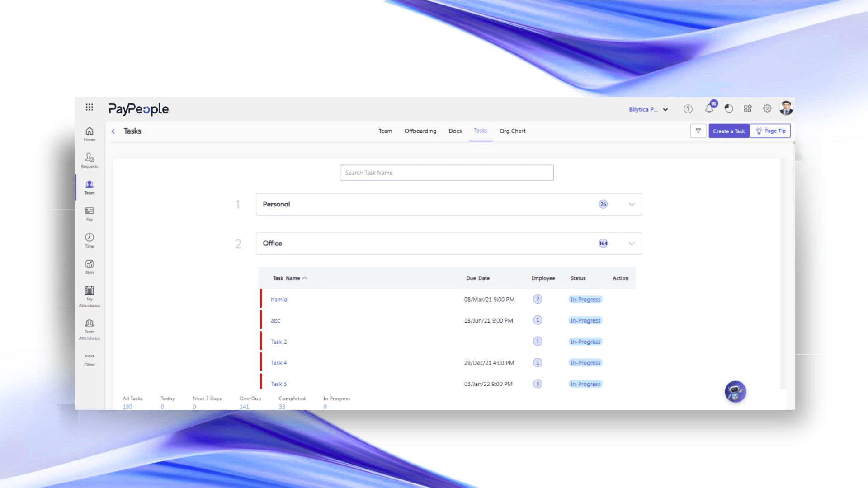Open settings gear icon in header
Viewport: 868px width, 488px height.
767,108
